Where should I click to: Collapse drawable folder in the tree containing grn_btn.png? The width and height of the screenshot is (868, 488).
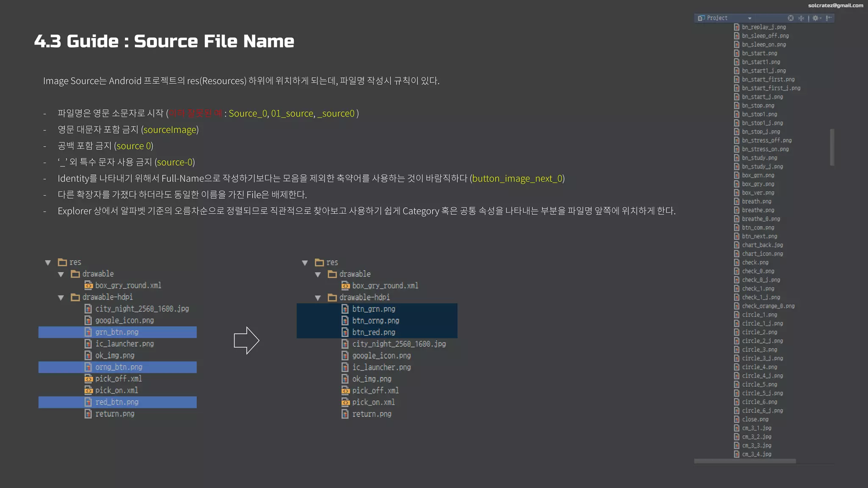[61, 274]
